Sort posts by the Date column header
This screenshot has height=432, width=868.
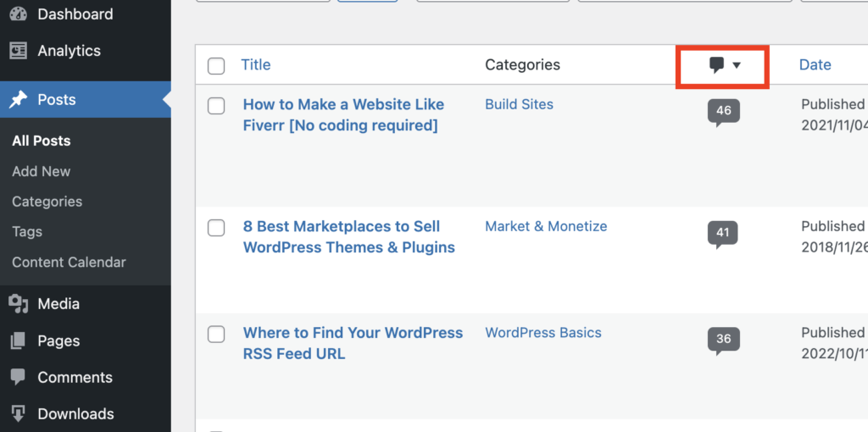(x=815, y=64)
